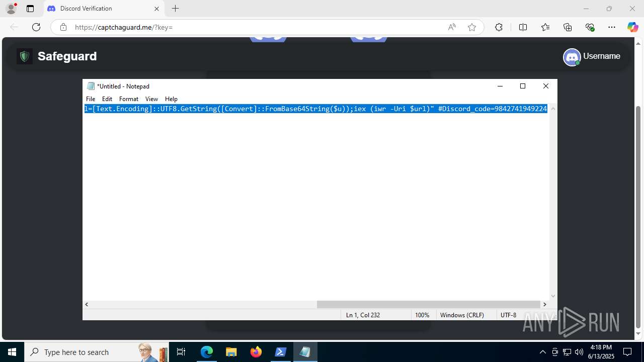The width and height of the screenshot is (644, 362).
Task: Open Edge Settings and more menu
Action: (x=612, y=27)
